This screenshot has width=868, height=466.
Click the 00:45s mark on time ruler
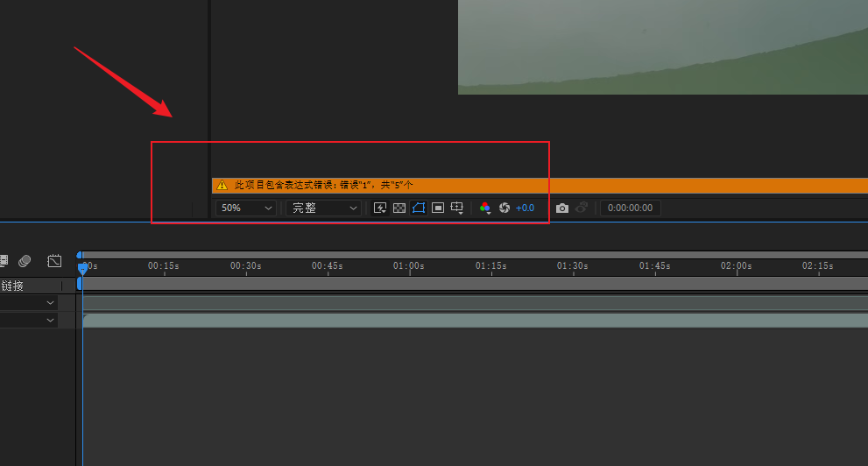(x=328, y=266)
